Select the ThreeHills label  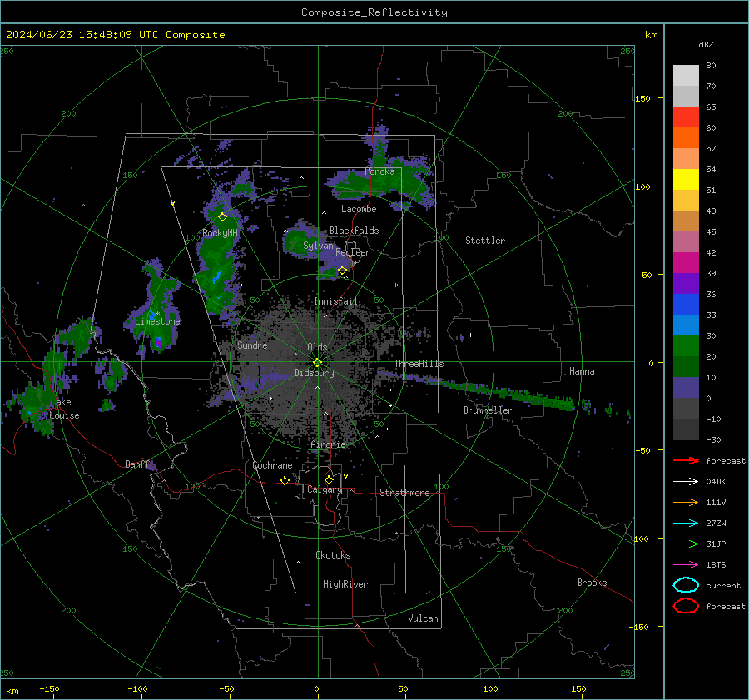click(x=419, y=364)
